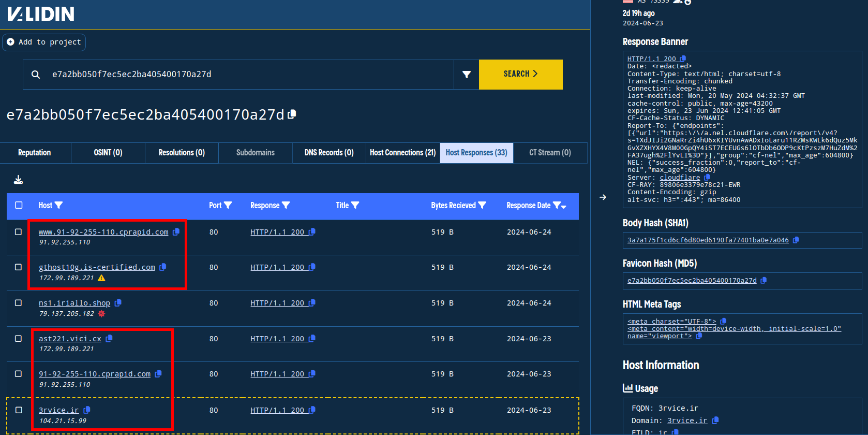The width and height of the screenshot is (868, 435).
Task: Copy host gthost10g.is-certified.com
Action: [x=163, y=267]
